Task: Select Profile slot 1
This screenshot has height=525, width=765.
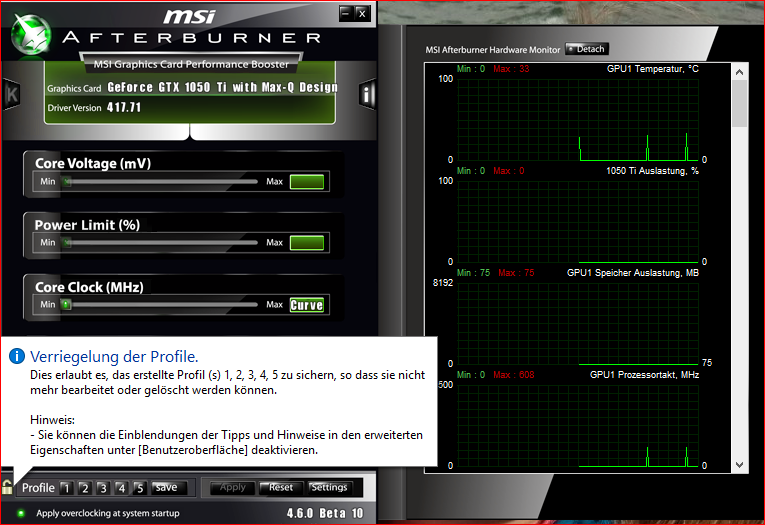Action: click(x=66, y=488)
